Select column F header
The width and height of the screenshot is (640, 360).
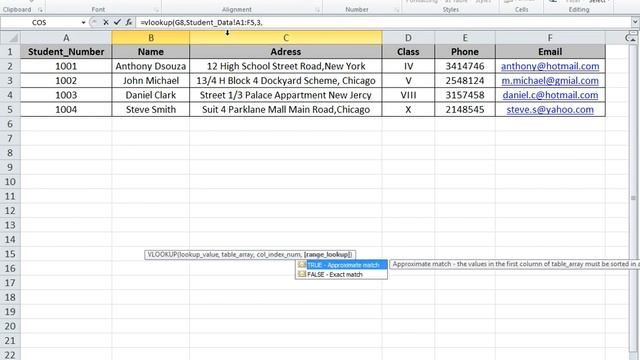[x=550, y=38]
